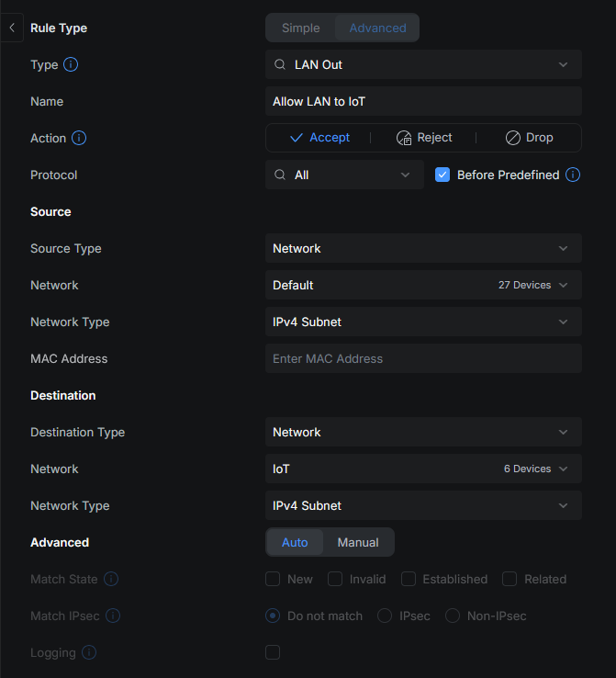Choose the Reject action
The image size is (616, 678).
pyautogui.click(x=424, y=138)
